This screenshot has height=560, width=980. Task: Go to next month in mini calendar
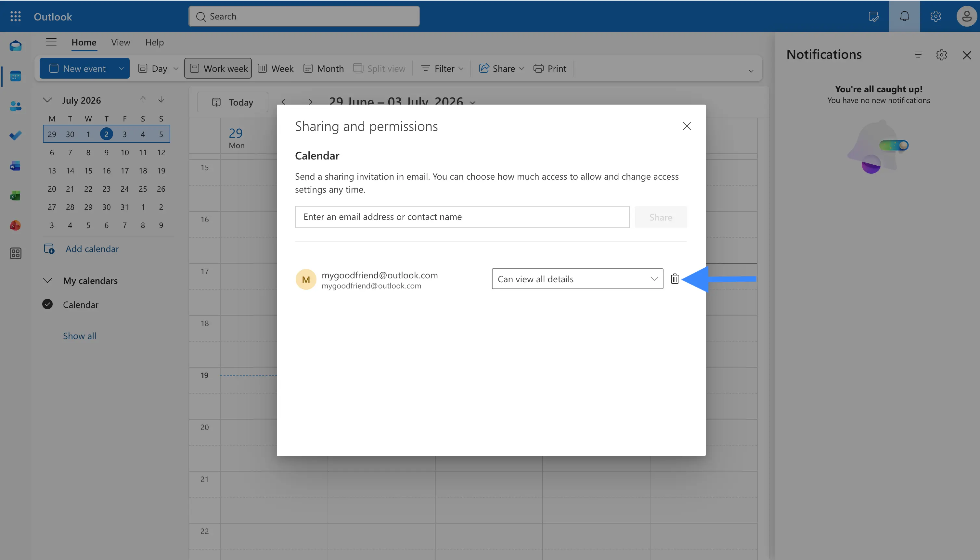click(161, 100)
